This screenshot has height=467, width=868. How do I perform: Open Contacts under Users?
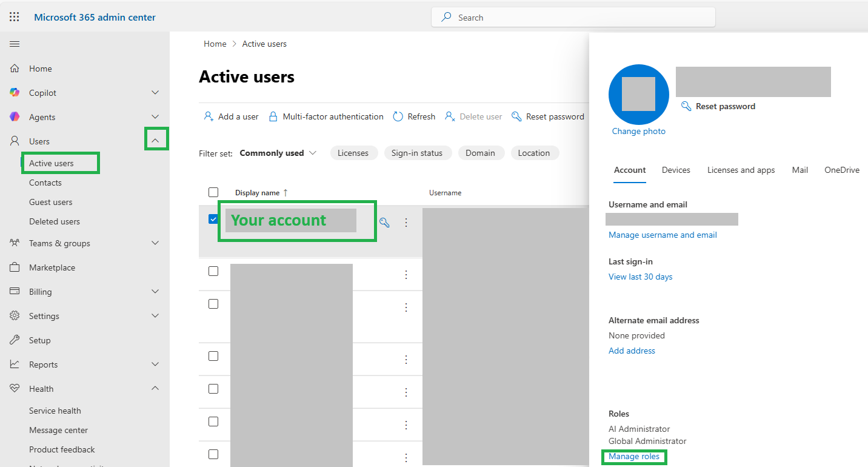[45, 183]
